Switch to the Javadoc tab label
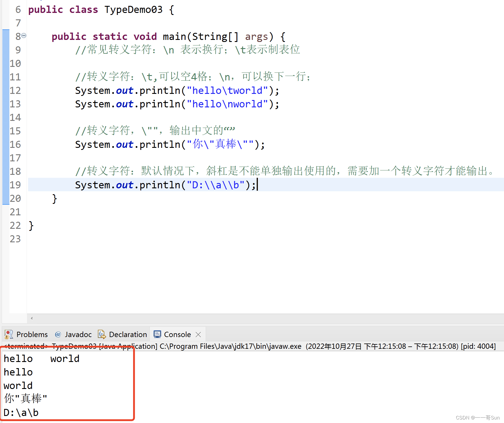 [78, 334]
